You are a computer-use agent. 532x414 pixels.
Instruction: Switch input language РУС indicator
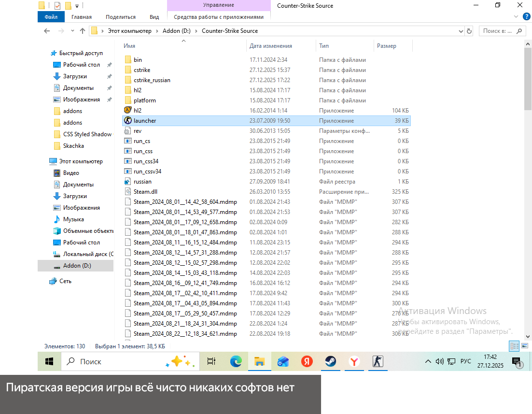coord(465,361)
